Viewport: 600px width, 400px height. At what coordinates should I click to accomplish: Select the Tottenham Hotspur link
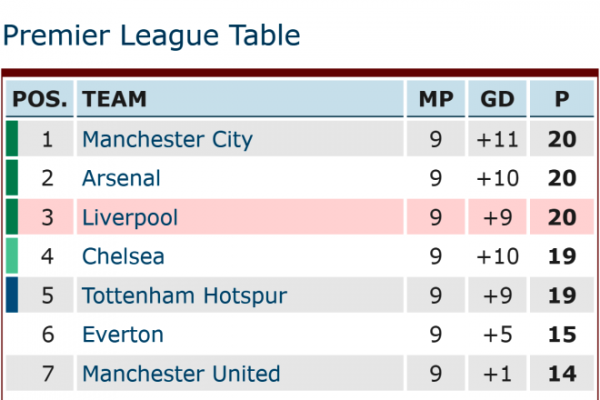[184, 296]
